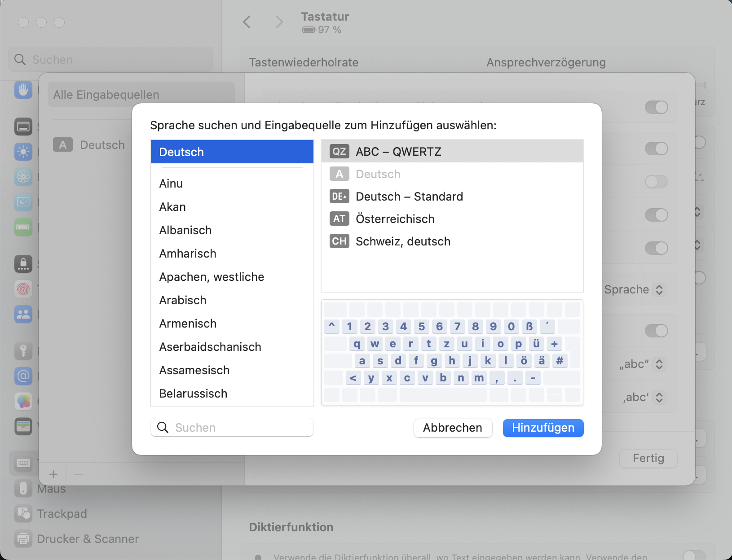
Task: Click the CH icon for Schweiz, deutsch
Action: pos(339,241)
